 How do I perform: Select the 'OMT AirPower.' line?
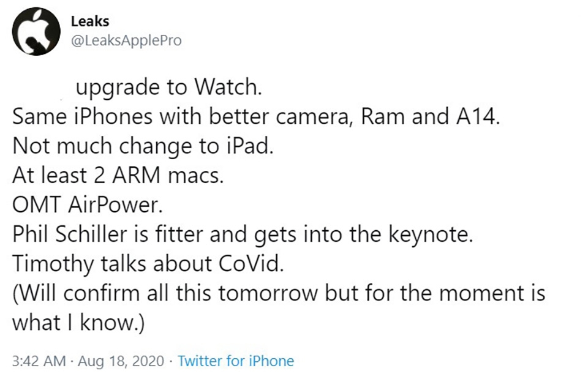tap(88, 205)
